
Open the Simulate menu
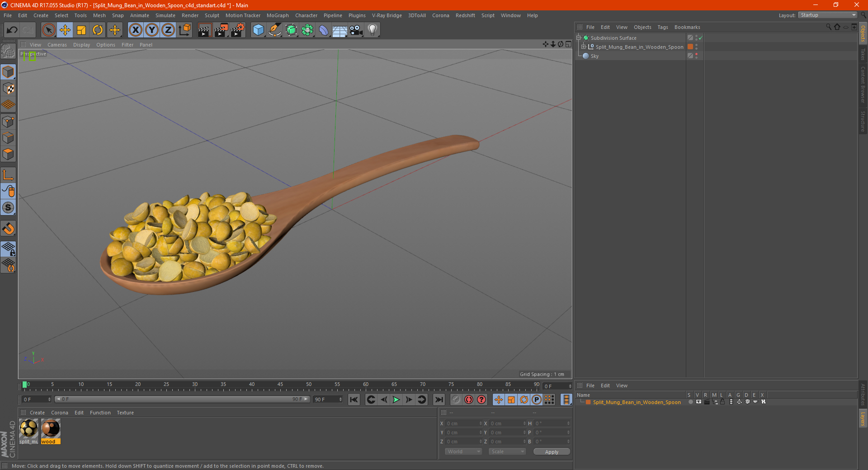tap(165, 15)
